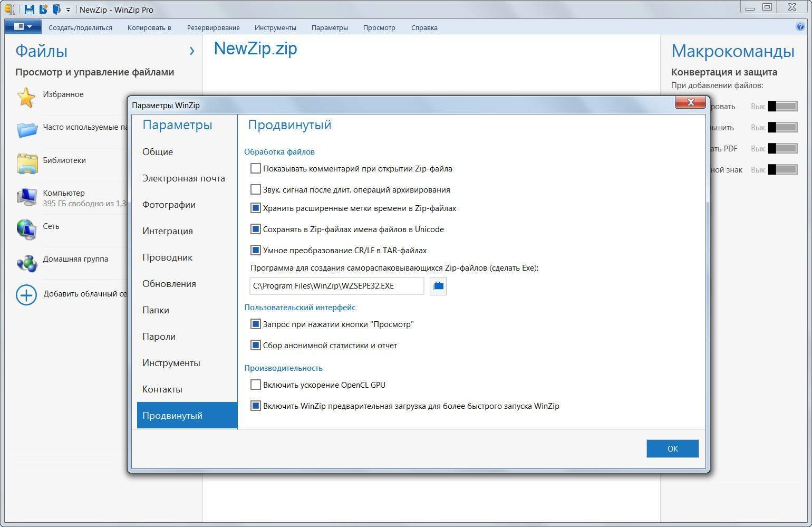Click the self-extractor path input field
812x527 pixels.
[x=337, y=286]
